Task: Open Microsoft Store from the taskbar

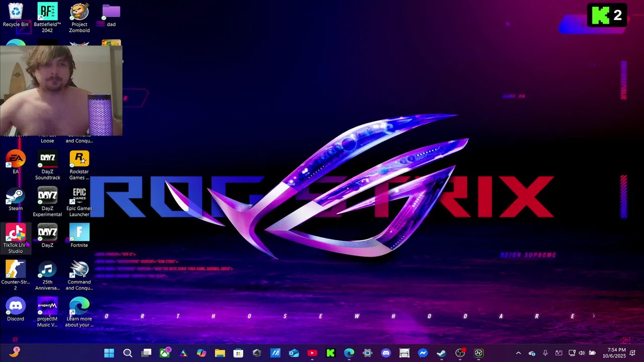Action: coord(238,353)
